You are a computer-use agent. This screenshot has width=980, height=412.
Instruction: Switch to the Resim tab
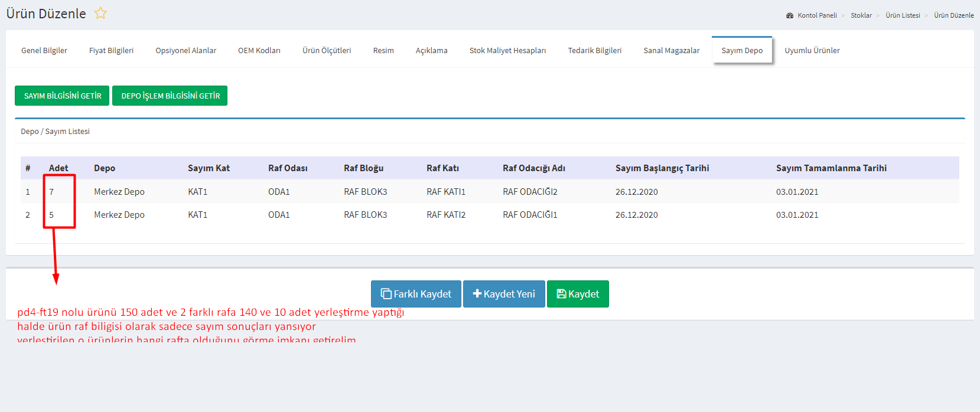coord(383,51)
